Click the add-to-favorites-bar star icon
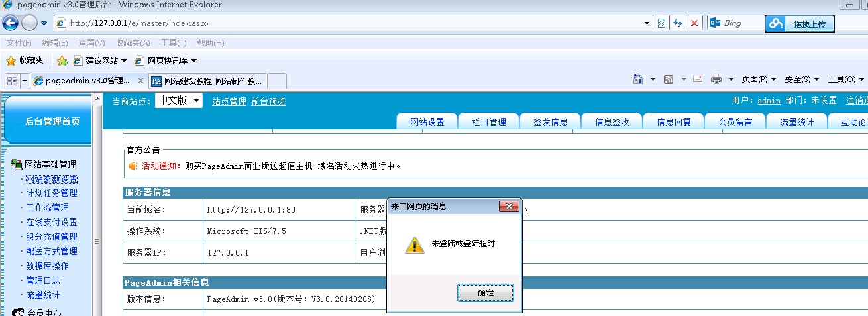Image resolution: width=868 pixels, height=316 pixels. click(x=62, y=60)
